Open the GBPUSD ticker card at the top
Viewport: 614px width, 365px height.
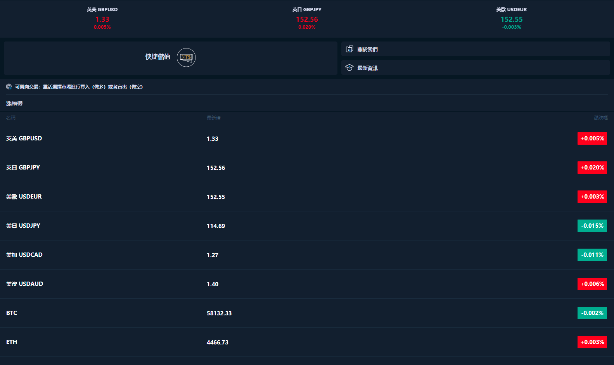pos(102,18)
